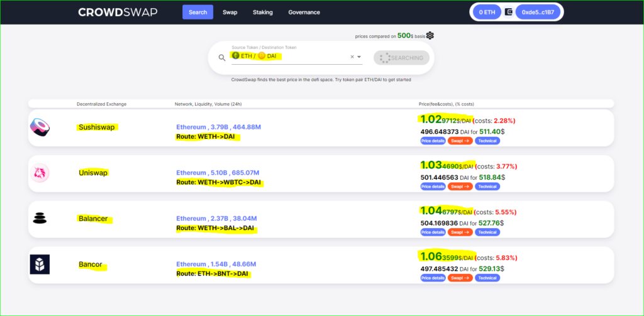Click the wallet icon in header
Viewport: 644px width, 316px height.
508,12
